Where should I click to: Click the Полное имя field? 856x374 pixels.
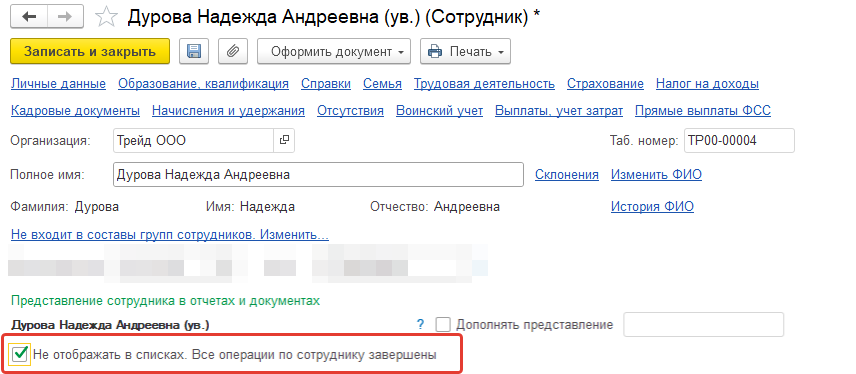click(318, 175)
